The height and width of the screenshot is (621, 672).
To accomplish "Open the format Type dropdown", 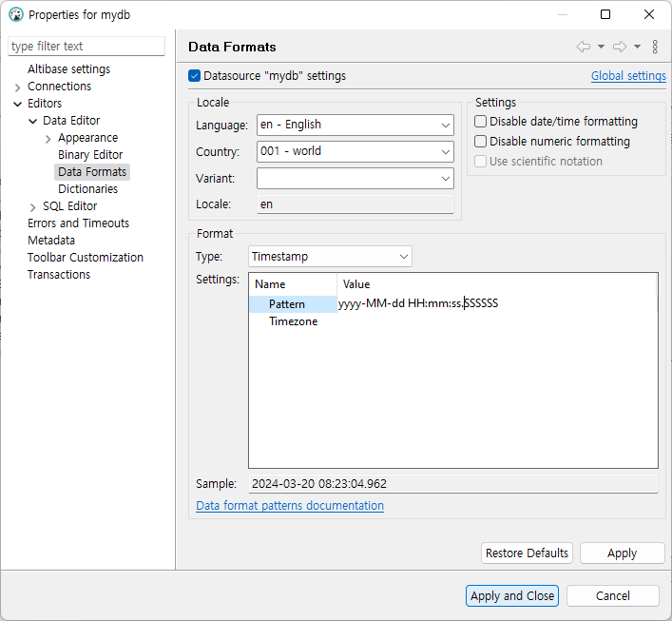I will [x=330, y=257].
